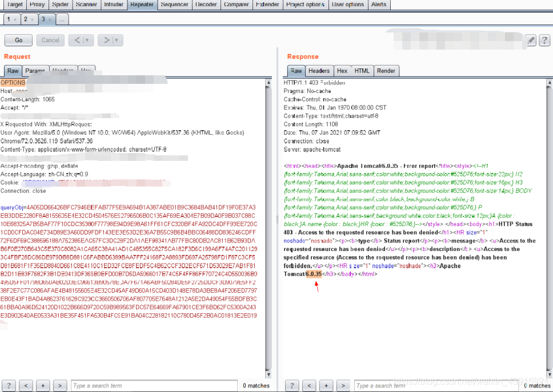The width and height of the screenshot is (553, 392).
Task: Go to previous request search match
Action: [26, 386]
